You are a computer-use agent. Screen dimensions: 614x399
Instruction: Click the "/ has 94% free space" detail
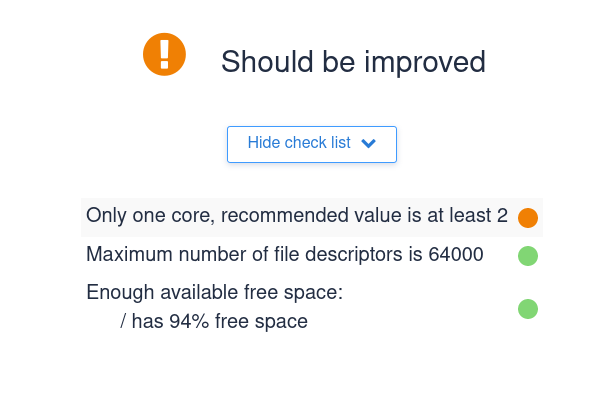click(x=214, y=321)
